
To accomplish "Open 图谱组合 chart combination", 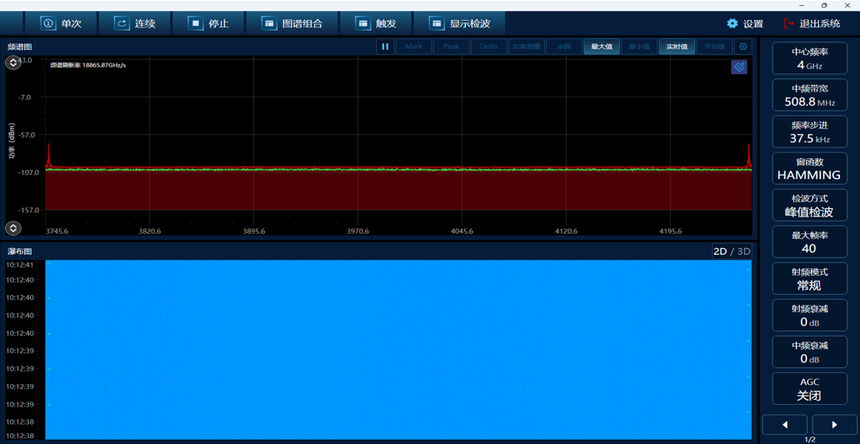I will pos(292,23).
